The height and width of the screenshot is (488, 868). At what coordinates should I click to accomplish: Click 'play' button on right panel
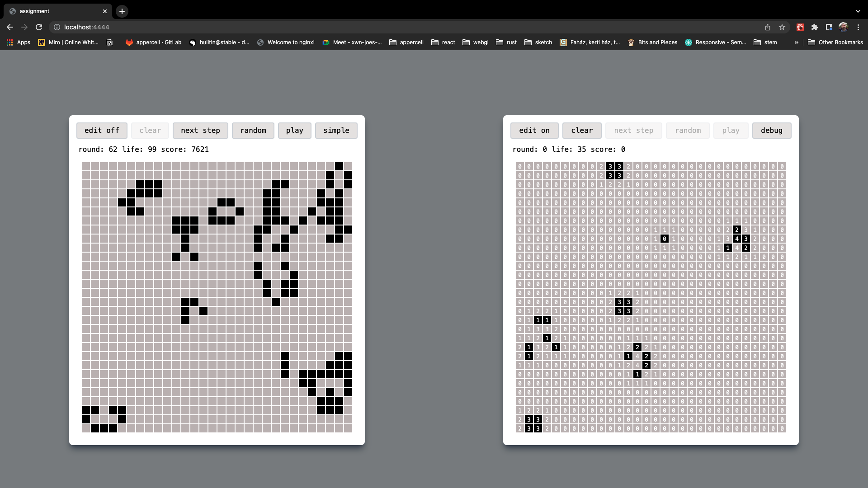730,130
